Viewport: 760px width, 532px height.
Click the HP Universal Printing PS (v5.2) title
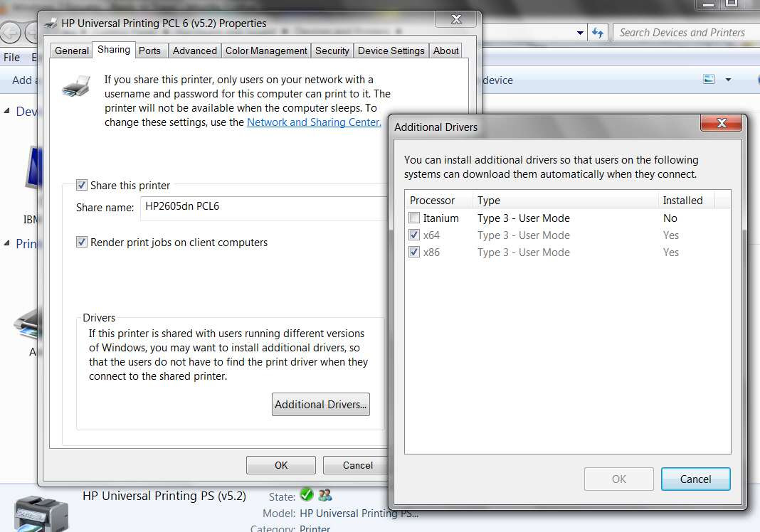pos(164,496)
